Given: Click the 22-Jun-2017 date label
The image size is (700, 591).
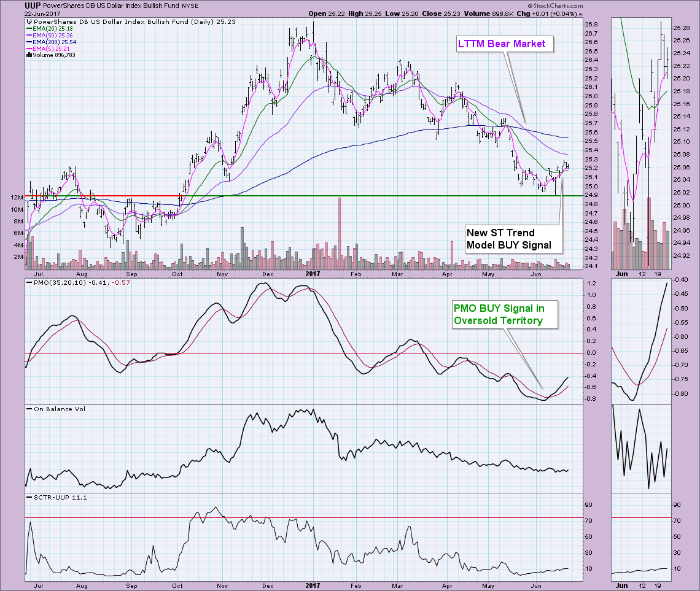Looking at the screenshot, I should click(42, 14).
